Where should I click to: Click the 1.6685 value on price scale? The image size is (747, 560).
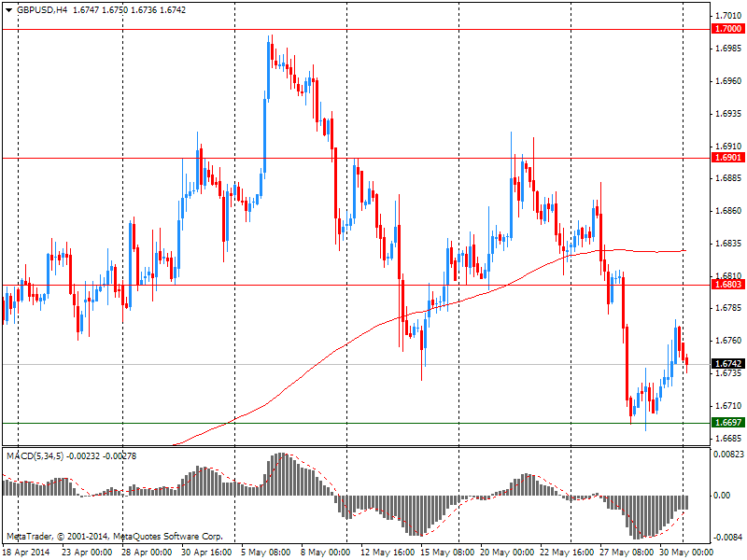[729, 438]
